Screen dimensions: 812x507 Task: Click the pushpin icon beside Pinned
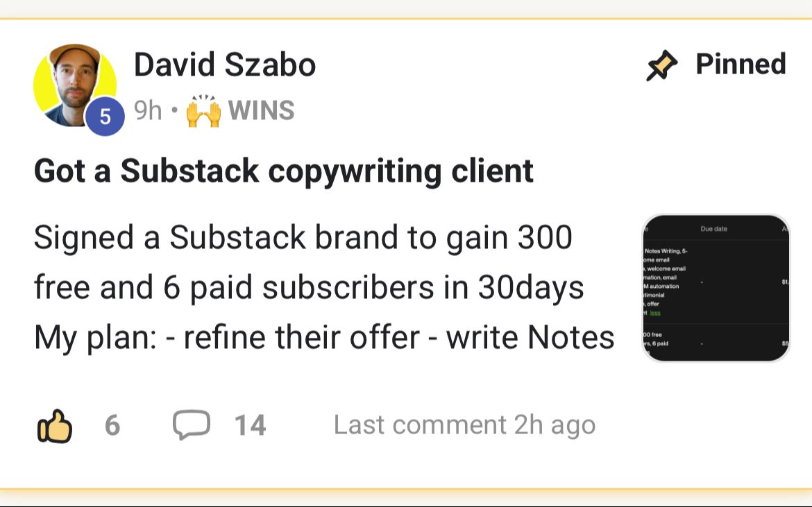click(x=661, y=65)
